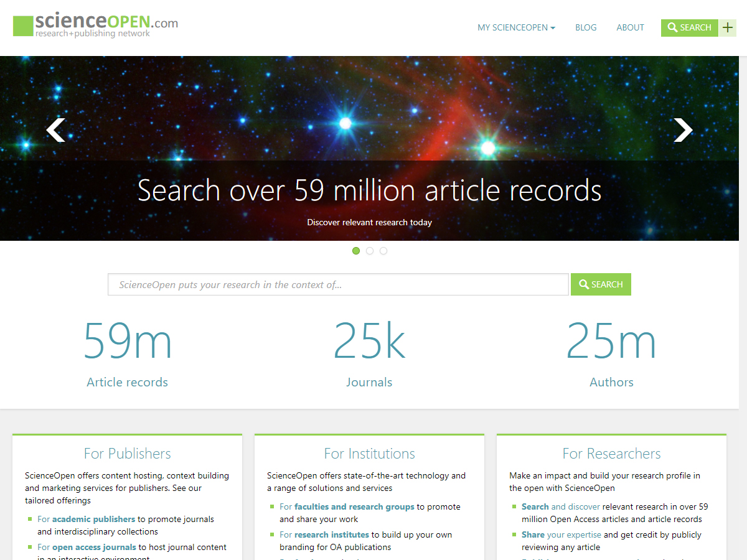Click the right carousel arrow
The height and width of the screenshot is (560, 747).
click(x=683, y=130)
